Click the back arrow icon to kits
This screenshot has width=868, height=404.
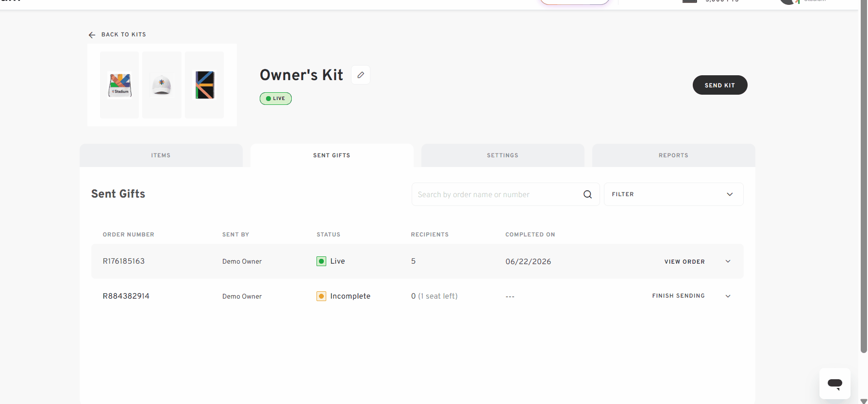[92, 35]
